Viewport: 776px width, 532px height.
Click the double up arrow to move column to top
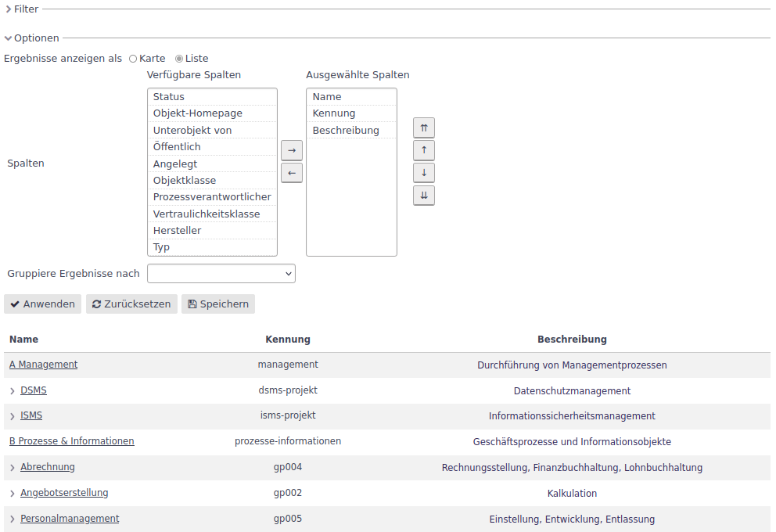click(423, 128)
